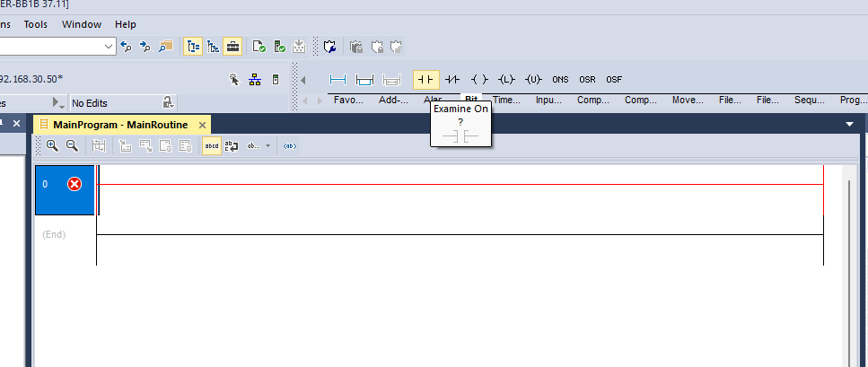Select the Examine On (XIC) contact instruction
Viewport: 868px width, 367px height.
tap(425, 79)
